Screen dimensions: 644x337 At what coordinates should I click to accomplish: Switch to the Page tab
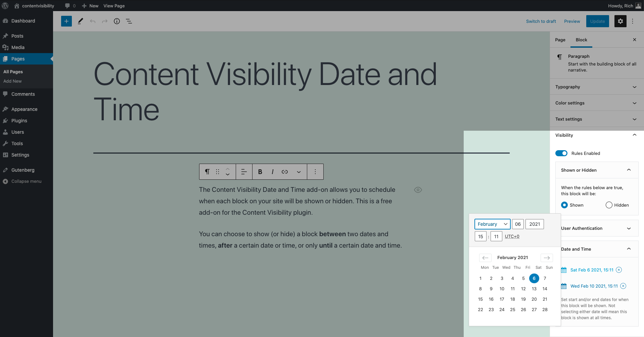point(560,40)
